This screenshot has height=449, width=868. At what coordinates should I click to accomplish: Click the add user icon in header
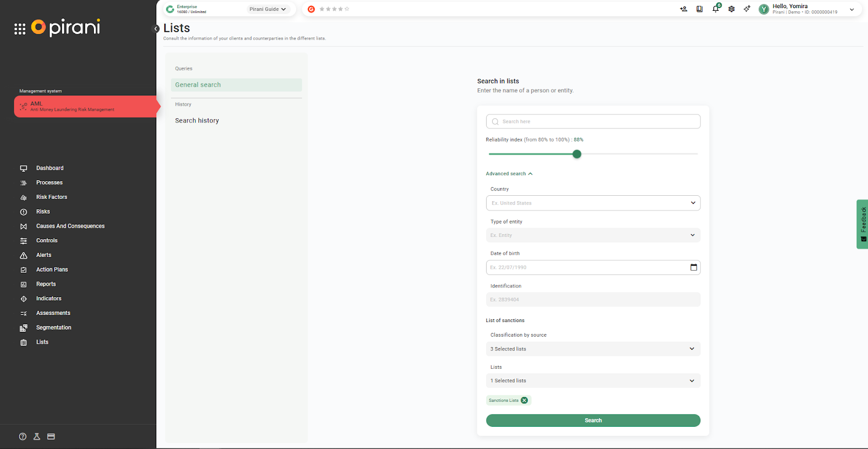tap(684, 9)
